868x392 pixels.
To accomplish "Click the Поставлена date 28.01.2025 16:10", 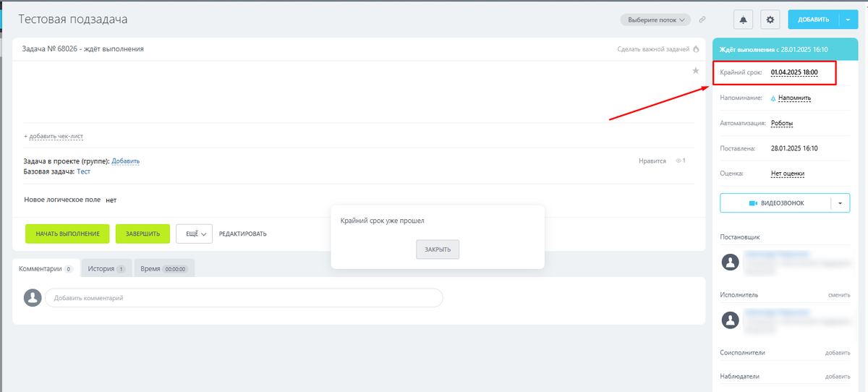I will tap(794, 148).
